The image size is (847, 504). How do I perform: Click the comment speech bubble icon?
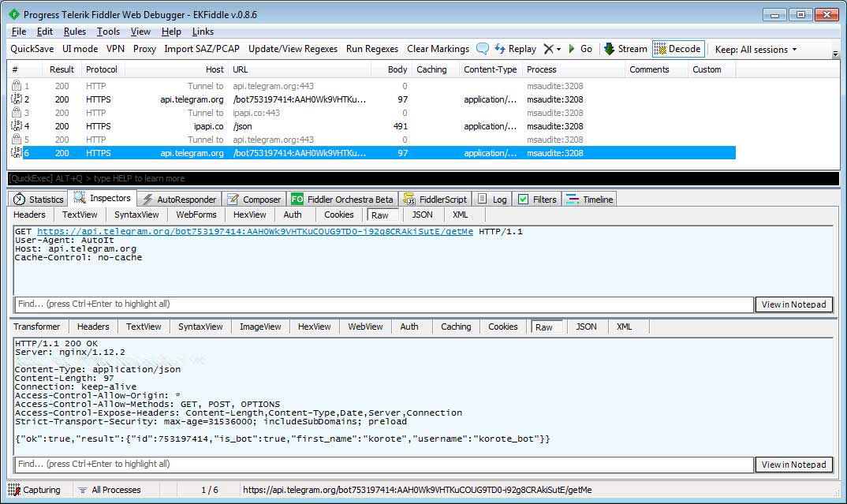[x=483, y=49]
